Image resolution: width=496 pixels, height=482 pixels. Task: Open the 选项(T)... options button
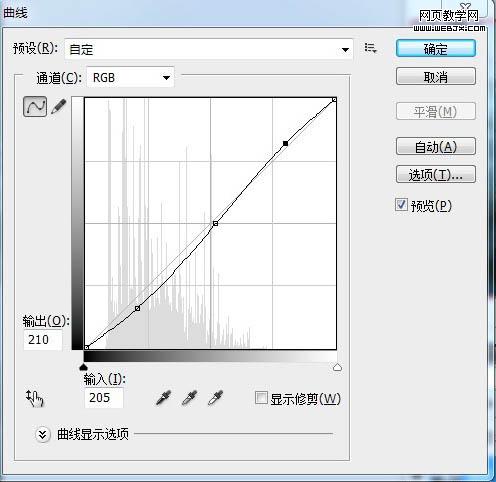(436, 174)
